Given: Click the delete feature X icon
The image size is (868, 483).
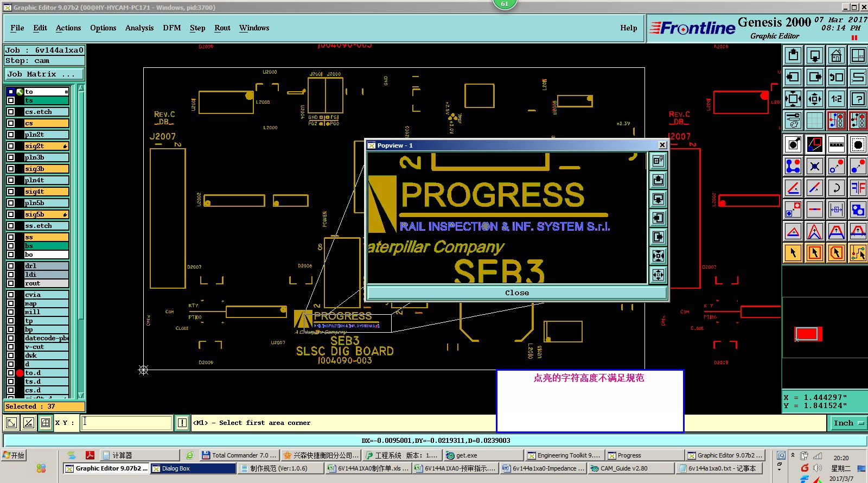Looking at the screenshot, I should (815, 166).
